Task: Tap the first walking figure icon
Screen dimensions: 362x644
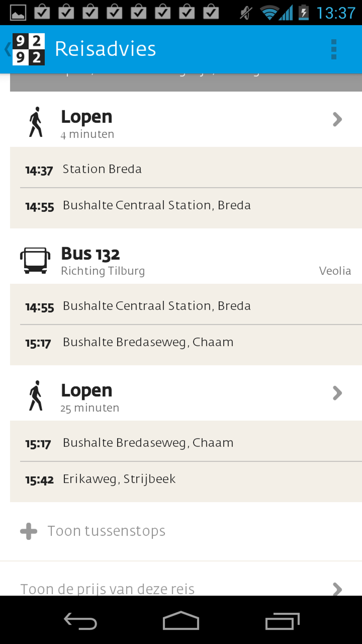Action: pos(35,122)
